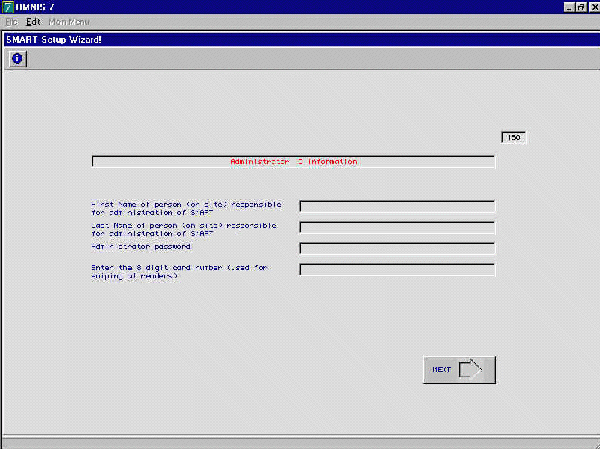Click the Administrator Information heading

[x=293, y=162]
